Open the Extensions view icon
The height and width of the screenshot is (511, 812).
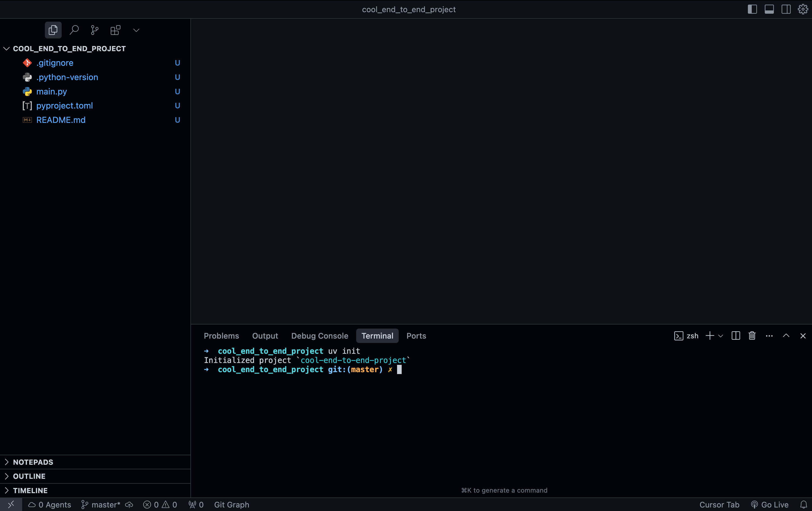[x=115, y=30]
